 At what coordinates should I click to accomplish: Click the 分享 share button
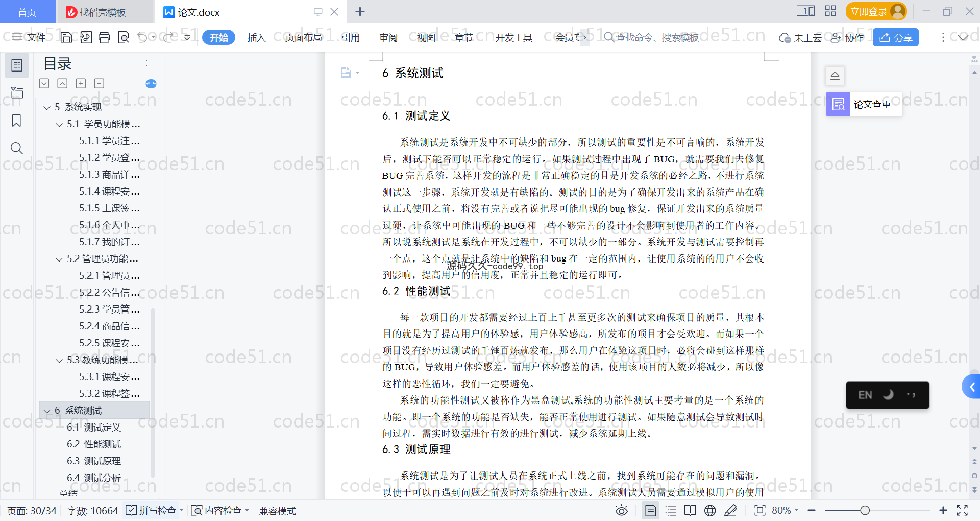coord(896,37)
